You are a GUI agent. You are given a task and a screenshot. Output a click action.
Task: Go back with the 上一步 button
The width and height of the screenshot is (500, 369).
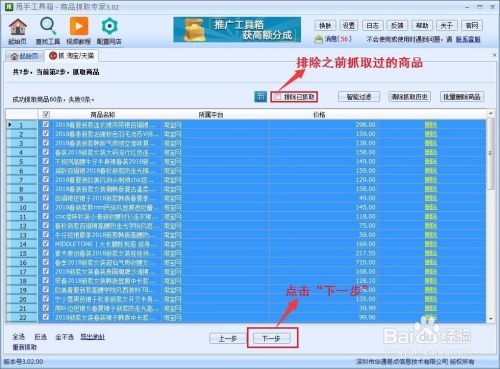click(x=228, y=339)
